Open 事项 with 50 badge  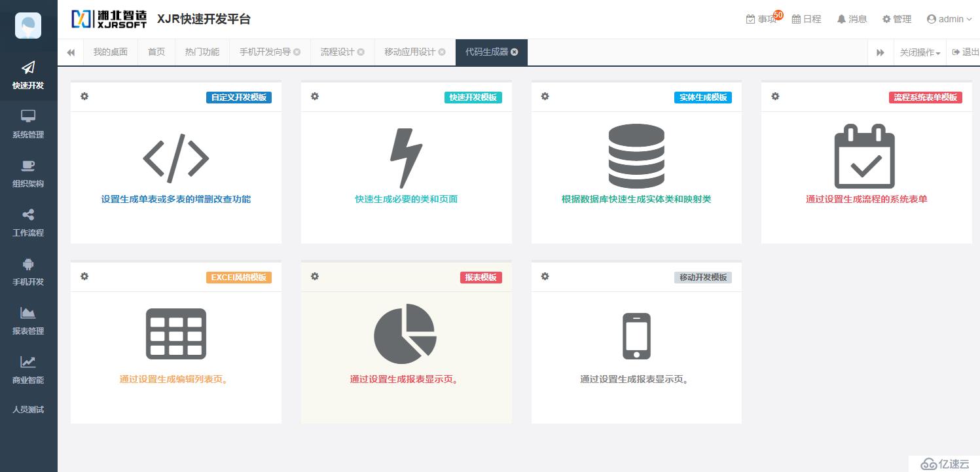[x=763, y=19]
